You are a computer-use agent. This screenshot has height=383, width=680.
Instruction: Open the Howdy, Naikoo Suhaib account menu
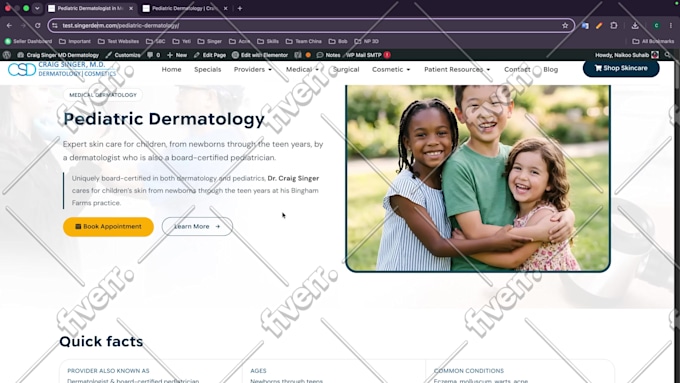pyautogui.click(x=627, y=55)
